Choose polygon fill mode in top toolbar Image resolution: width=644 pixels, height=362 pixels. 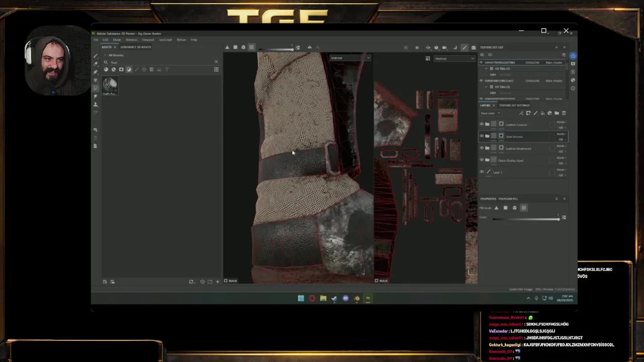[x=235, y=47]
